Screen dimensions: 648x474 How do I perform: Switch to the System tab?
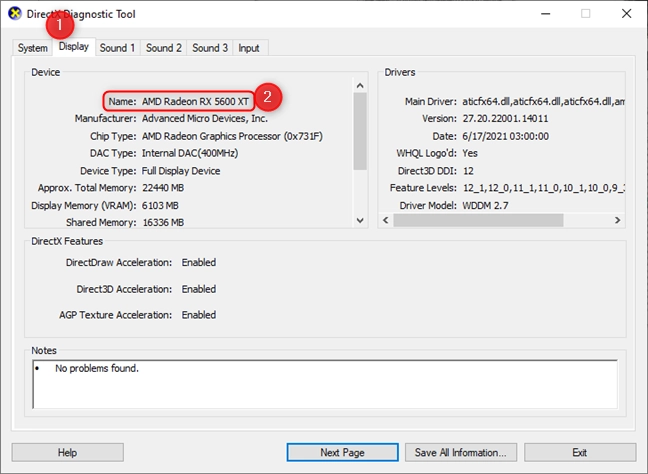coord(32,48)
